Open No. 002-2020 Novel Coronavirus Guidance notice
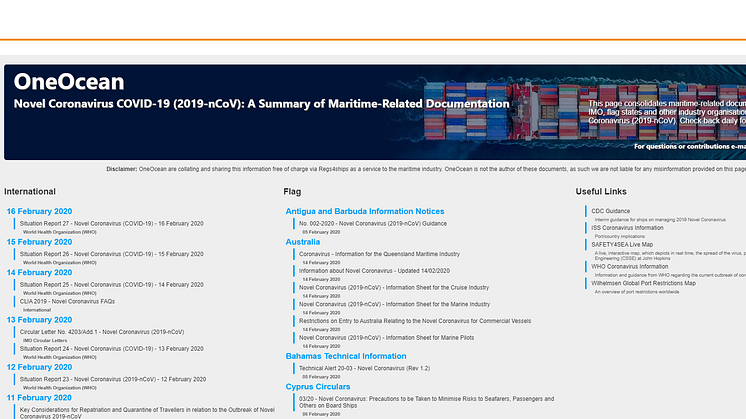Viewport: 746px width, 419px height. pos(373,224)
